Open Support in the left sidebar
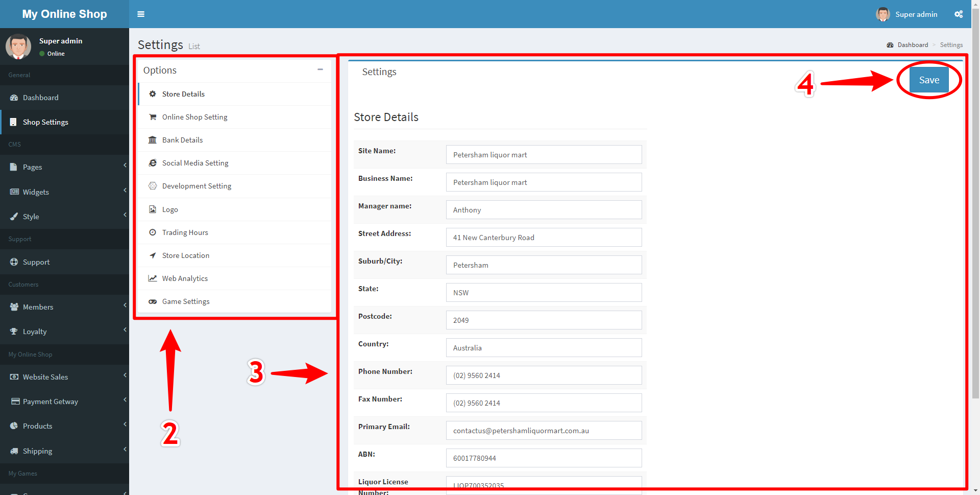This screenshot has width=980, height=495. click(x=36, y=262)
